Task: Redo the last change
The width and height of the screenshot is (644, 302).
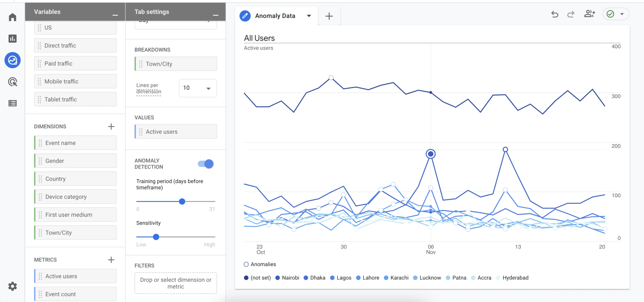Action: tap(571, 14)
